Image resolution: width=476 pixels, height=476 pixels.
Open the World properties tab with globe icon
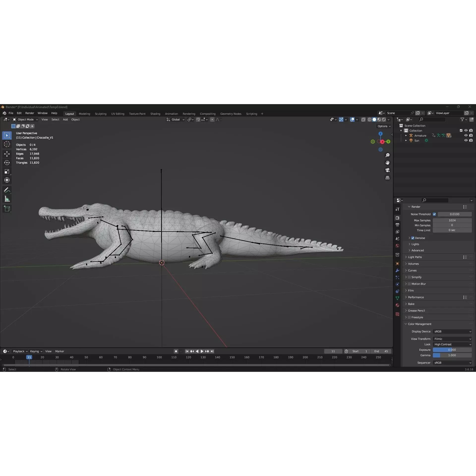397,245
